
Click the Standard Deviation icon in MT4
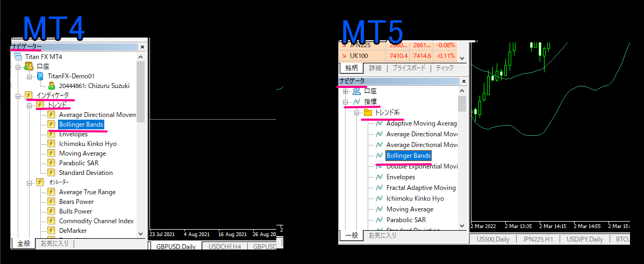(x=52, y=173)
